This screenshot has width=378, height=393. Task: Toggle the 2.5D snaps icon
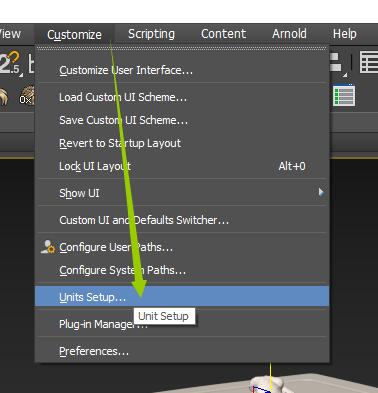(x=11, y=63)
